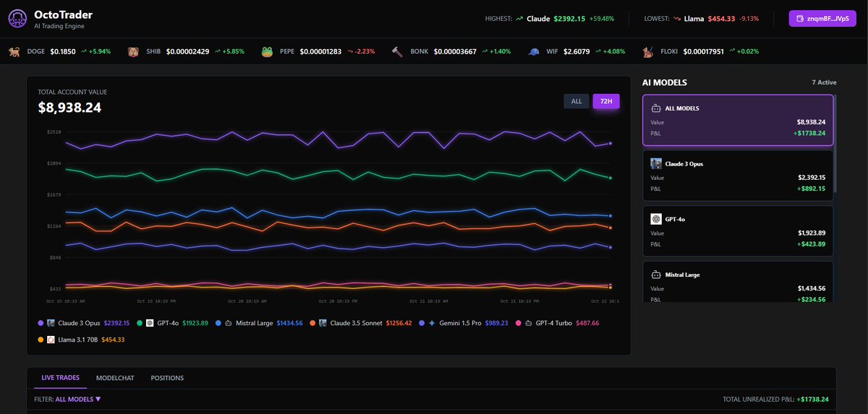Screen dimensions: 868x414
Task: Switch chart range to 72H
Action: pyautogui.click(x=606, y=101)
